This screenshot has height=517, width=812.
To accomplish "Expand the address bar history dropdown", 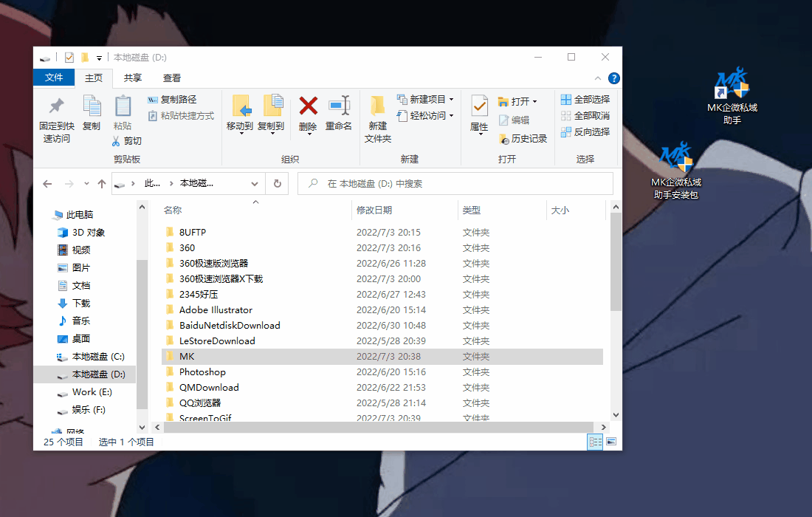I will (254, 184).
